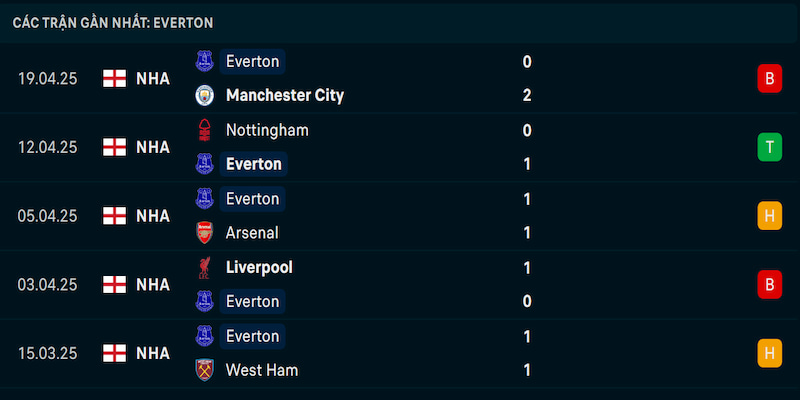Click orange H badge for West Ham match

tap(769, 353)
